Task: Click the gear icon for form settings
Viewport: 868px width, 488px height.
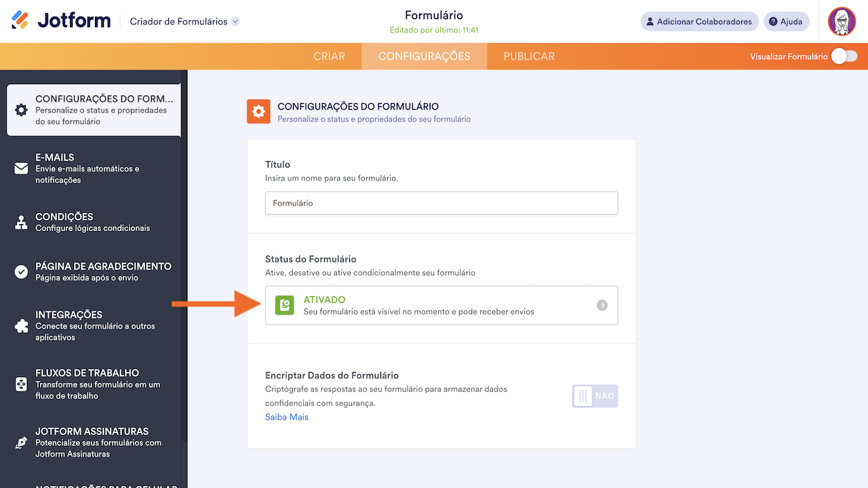Action: [x=22, y=110]
